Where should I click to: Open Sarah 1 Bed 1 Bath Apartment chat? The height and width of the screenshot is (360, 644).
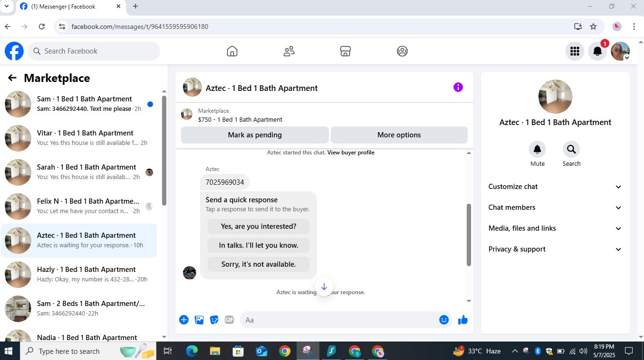pyautogui.click(x=79, y=172)
